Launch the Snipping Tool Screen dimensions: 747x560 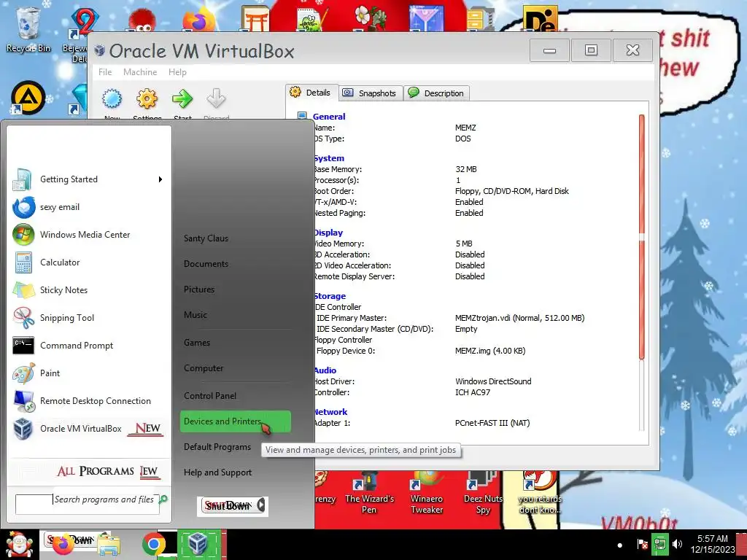point(88,318)
